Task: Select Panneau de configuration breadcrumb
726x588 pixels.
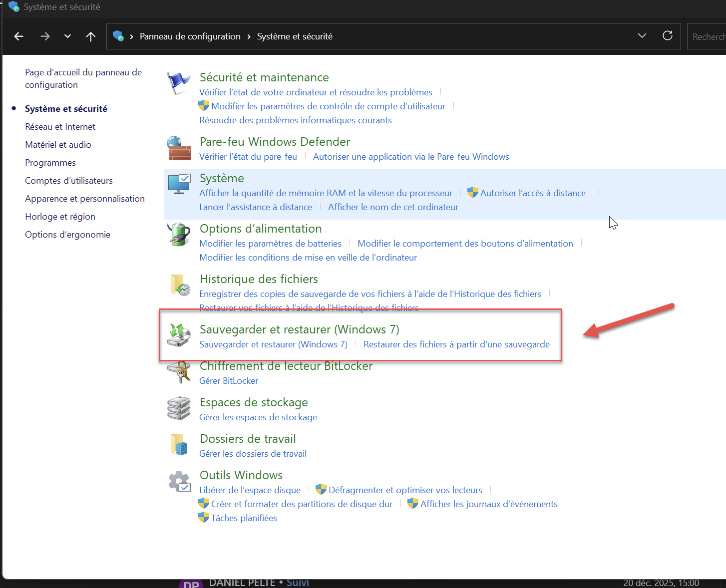Action: pyautogui.click(x=190, y=36)
